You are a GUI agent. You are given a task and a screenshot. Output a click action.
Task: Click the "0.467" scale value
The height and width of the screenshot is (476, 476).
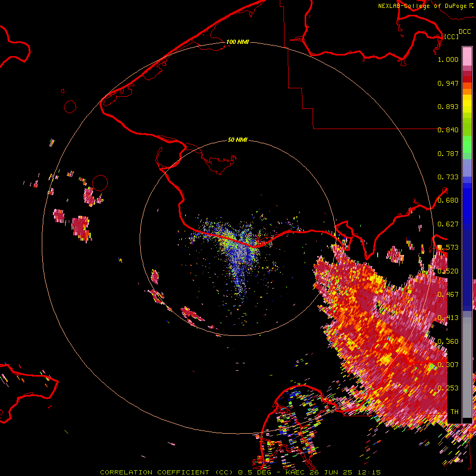448,295
